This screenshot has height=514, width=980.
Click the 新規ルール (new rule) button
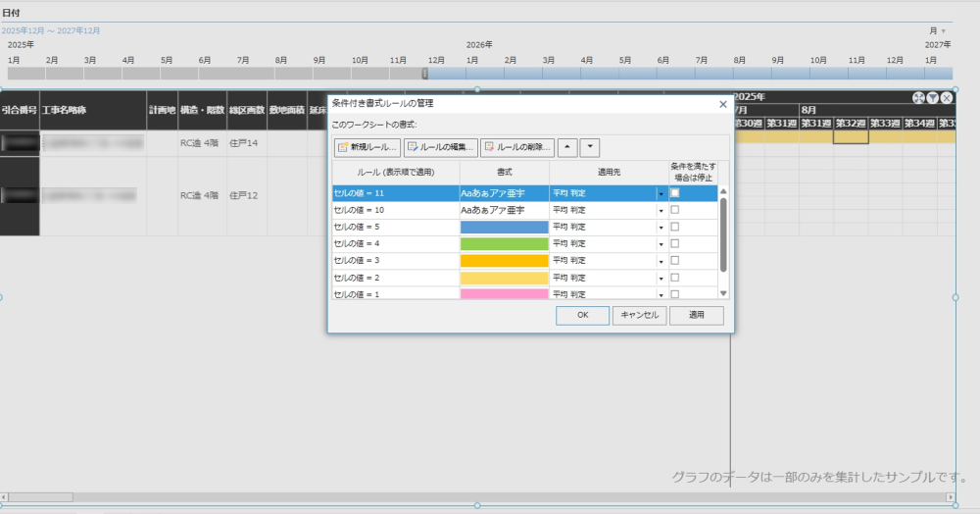tap(367, 147)
